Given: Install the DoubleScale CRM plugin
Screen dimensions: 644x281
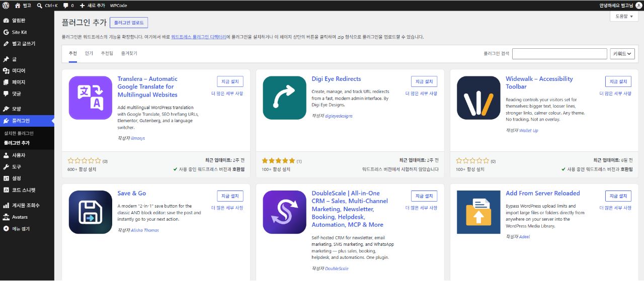Looking at the screenshot, I should (424, 196).
